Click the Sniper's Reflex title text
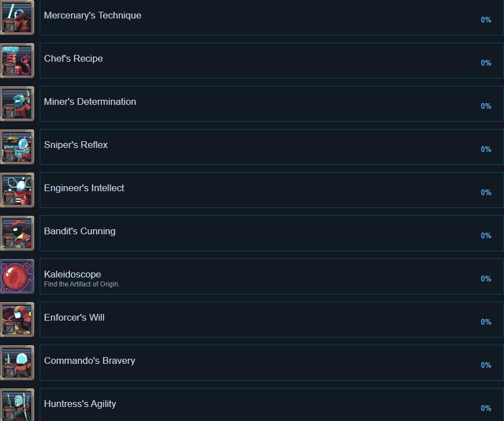Image resolution: width=504 pixels, height=421 pixels. (x=76, y=145)
